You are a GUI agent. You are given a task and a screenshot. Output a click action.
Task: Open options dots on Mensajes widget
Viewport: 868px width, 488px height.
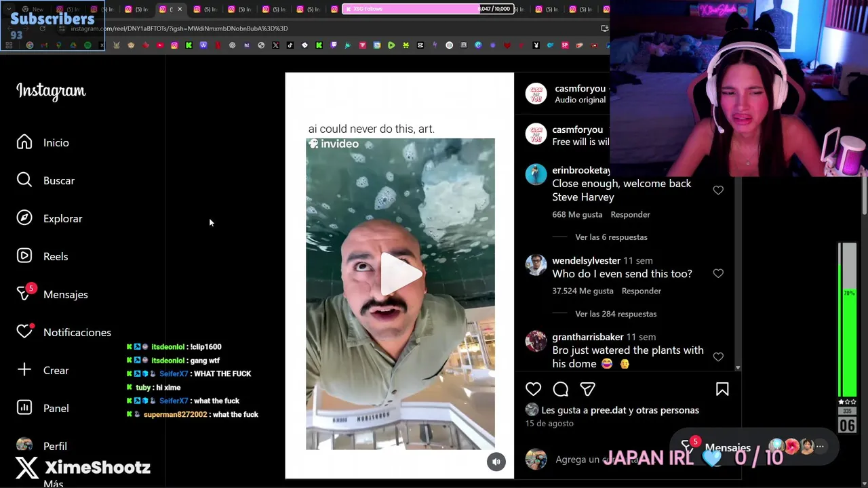coord(820,446)
